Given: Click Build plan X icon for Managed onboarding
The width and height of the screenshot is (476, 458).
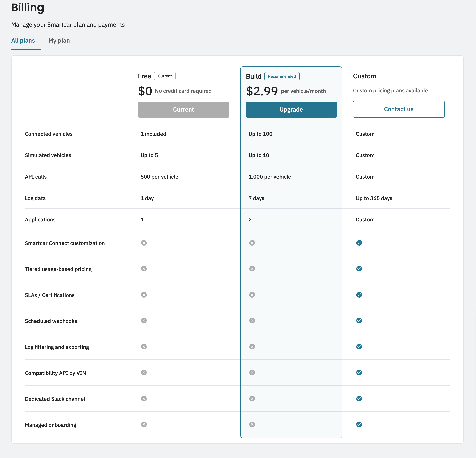Looking at the screenshot, I should pyautogui.click(x=252, y=424).
